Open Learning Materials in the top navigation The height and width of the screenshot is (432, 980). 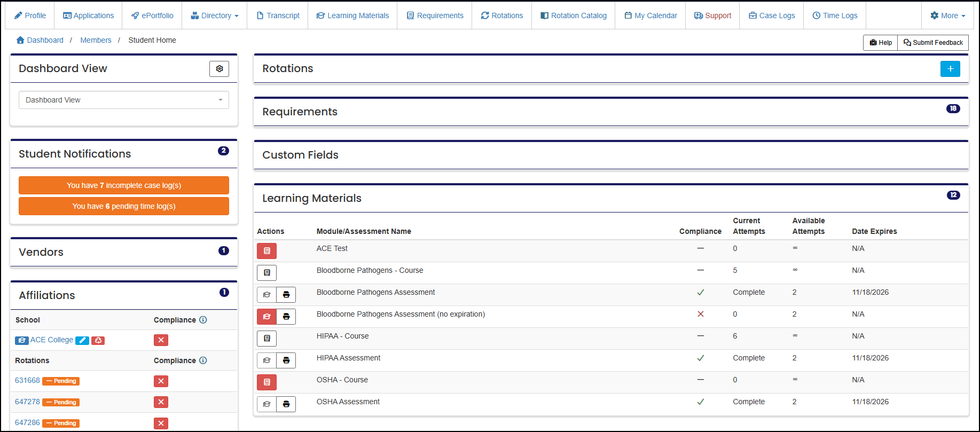(x=352, y=15)
